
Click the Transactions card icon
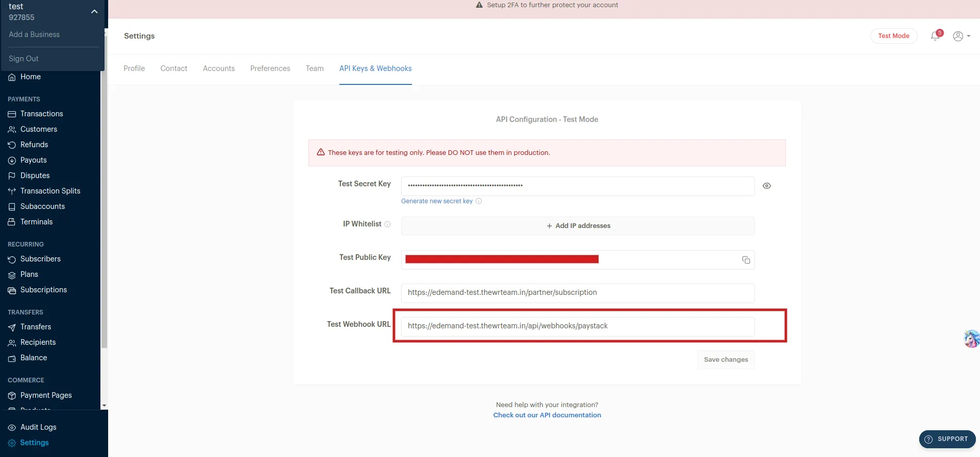point(12,114)
